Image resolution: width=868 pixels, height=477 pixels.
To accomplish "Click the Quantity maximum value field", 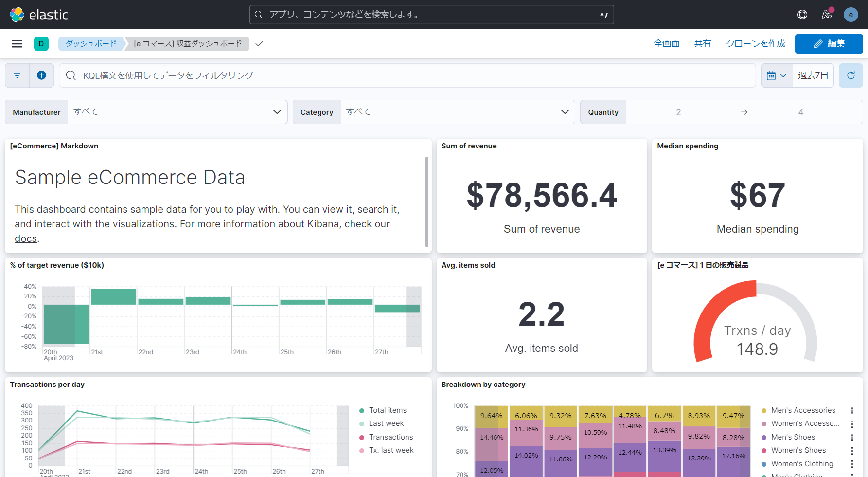I will coord(801,112).
